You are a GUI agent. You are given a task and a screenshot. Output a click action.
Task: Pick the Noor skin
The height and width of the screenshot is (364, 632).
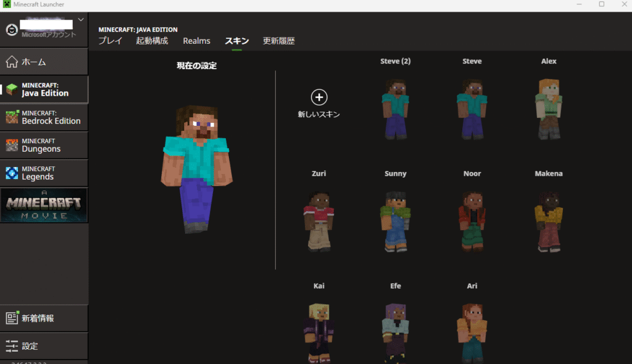coord(472,221)
